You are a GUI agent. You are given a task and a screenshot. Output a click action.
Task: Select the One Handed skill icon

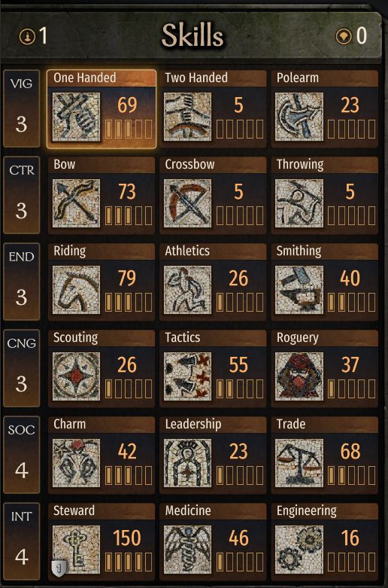point(76,117)
